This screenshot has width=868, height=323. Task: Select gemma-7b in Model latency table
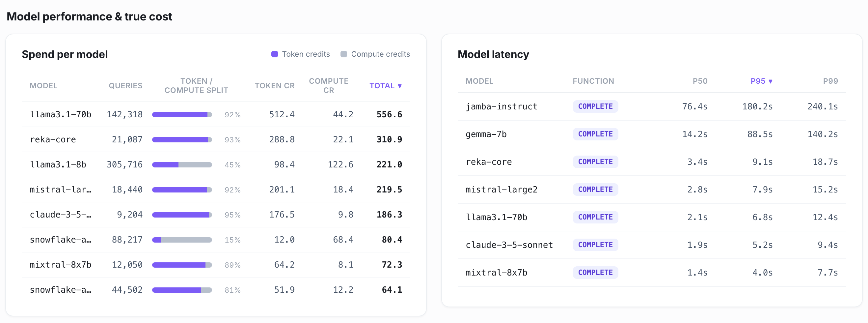tap(486, 134)
